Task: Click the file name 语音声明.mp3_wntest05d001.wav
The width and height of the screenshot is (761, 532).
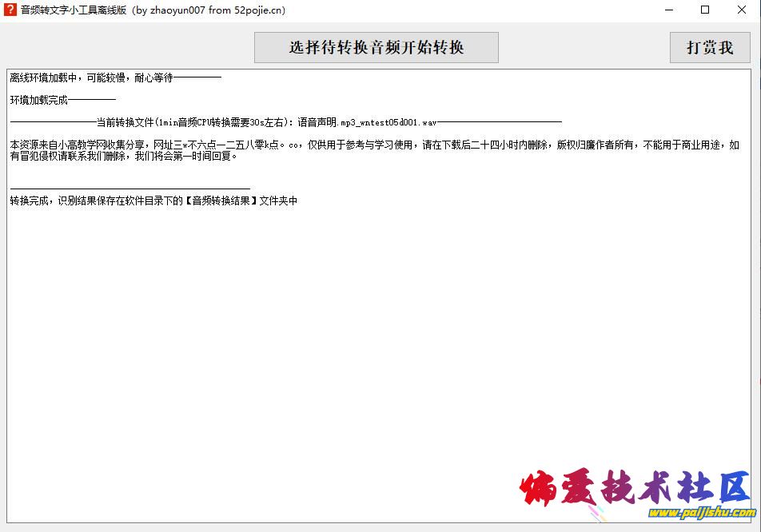Action: coord(367,122)
